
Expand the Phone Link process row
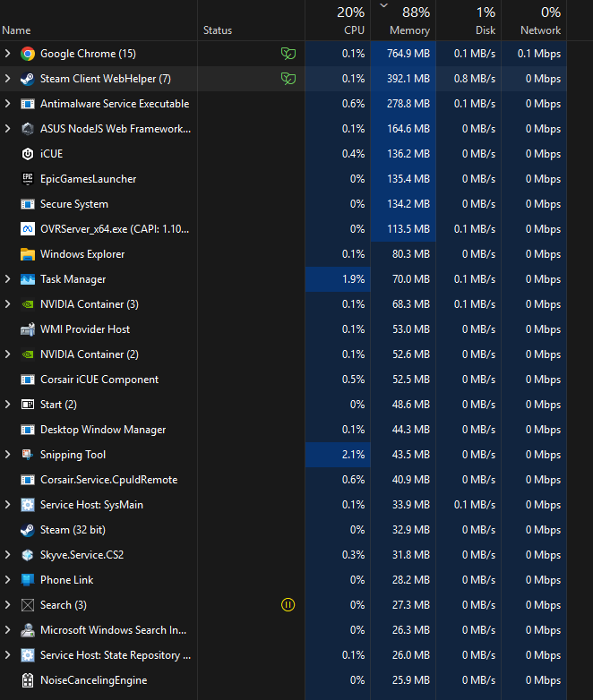[7, 580]
